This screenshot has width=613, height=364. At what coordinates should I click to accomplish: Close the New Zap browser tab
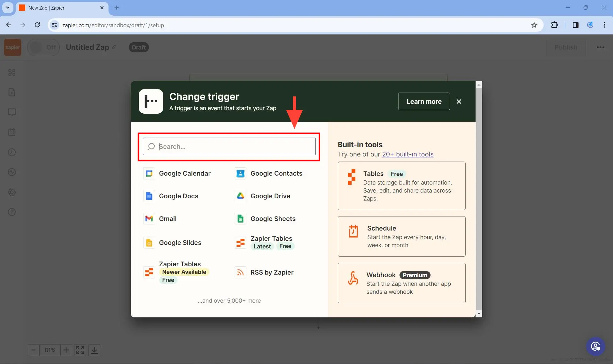coord(102,8)
